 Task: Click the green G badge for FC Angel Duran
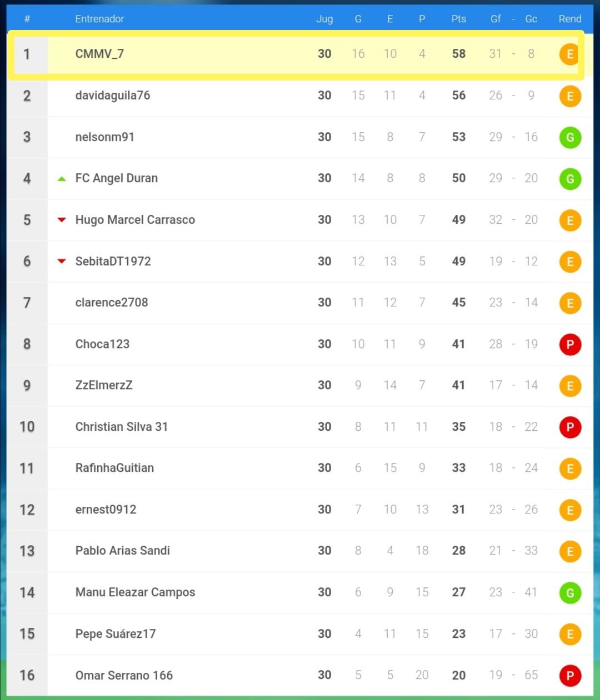click(570, 179)
